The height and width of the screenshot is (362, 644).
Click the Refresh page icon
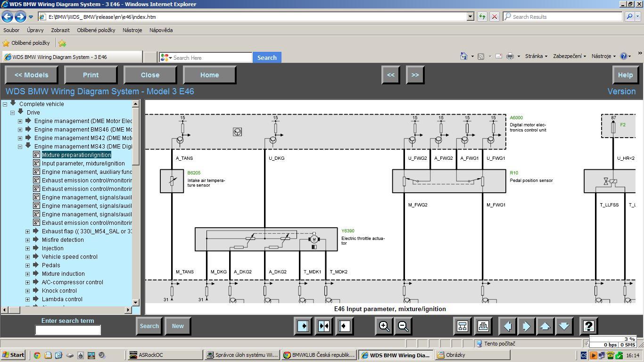[x=482, y=16]
